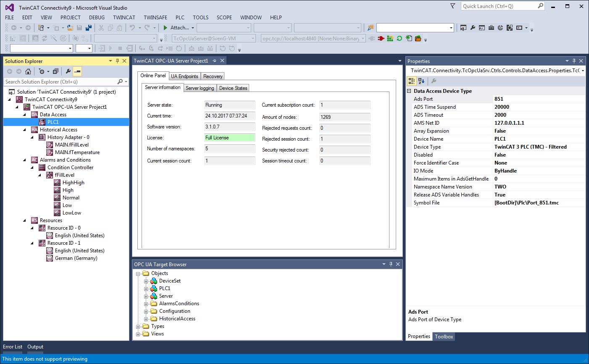Viewport: 589px width, 364px height.
Task: Toggle Preview Selected Items in Solution Explorer
Action: coord(77,71)
